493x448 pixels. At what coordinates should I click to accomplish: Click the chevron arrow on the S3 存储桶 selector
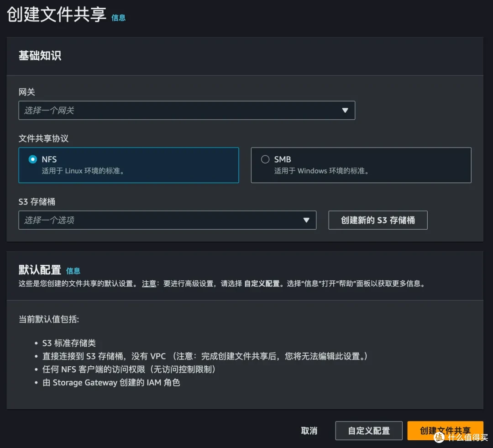306,220
